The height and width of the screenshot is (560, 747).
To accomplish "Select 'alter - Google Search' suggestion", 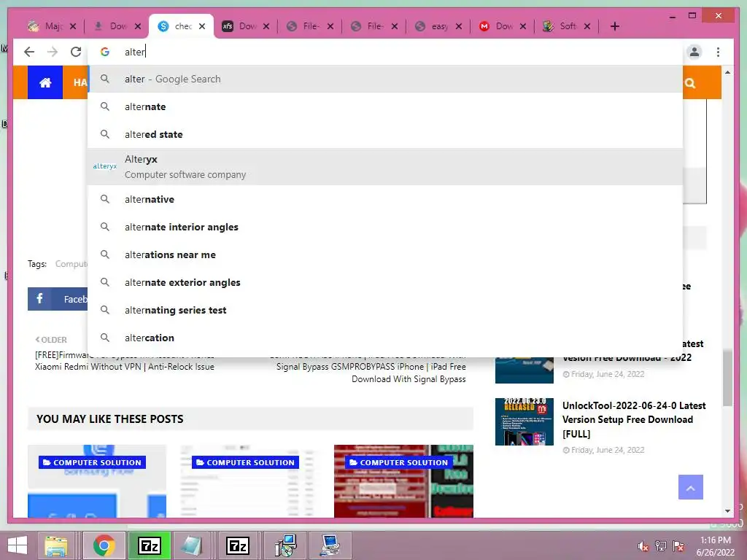I will (x=385, y=79).
